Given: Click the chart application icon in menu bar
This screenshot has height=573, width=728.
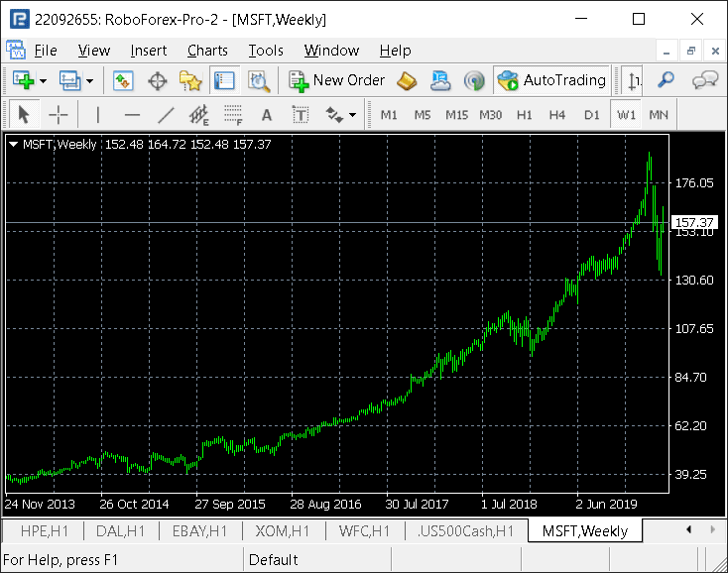Looking at the screenshot, I should tap(15, 50).
